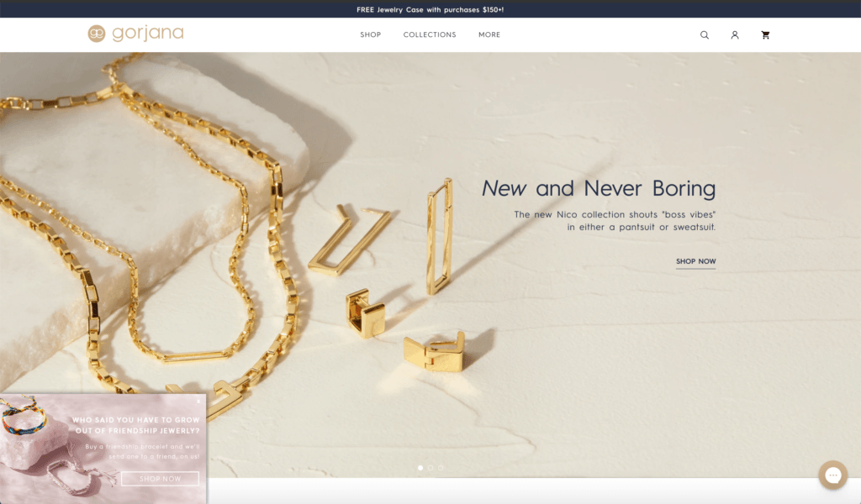Close the friendship jewelry popup
Viewport: 861px width, 504px height.
pyautogui.click(x=198, y=402)
